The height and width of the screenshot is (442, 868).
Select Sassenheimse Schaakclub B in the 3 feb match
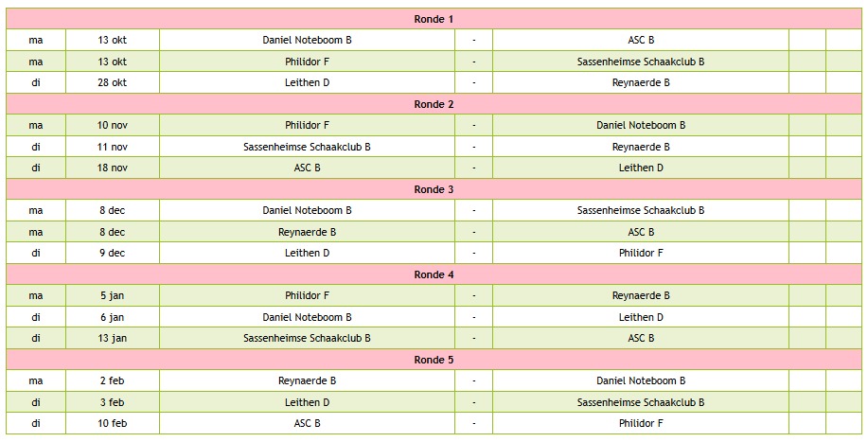click(x=641, y=402)
